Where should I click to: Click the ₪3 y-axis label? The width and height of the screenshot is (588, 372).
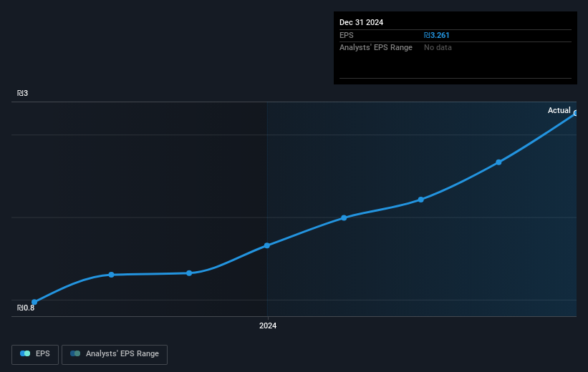coord(22,93)
